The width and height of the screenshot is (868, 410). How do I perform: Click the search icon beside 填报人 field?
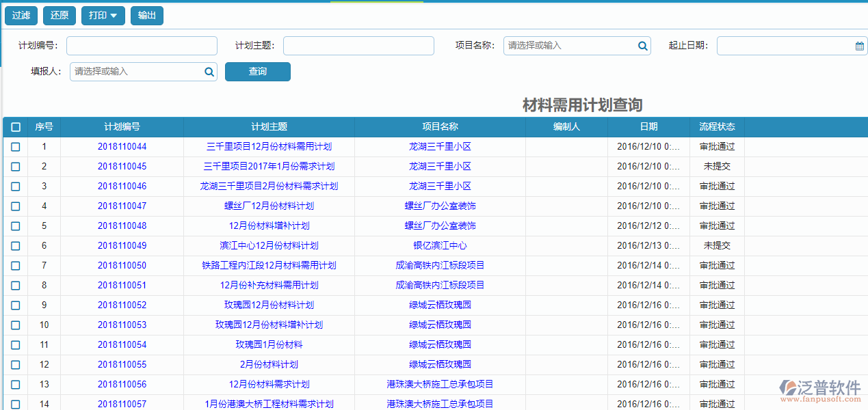tap(209, 71)
